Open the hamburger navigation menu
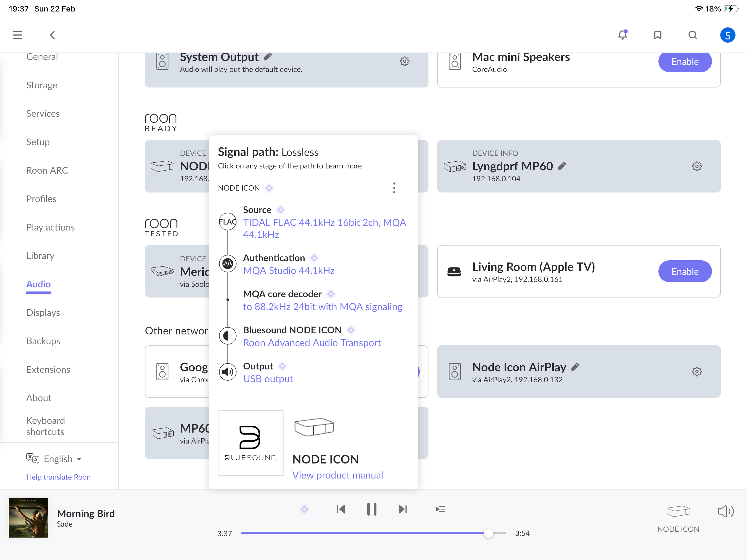Image resolution: width=747 pixels, height=560 pixels. (17, 35)
